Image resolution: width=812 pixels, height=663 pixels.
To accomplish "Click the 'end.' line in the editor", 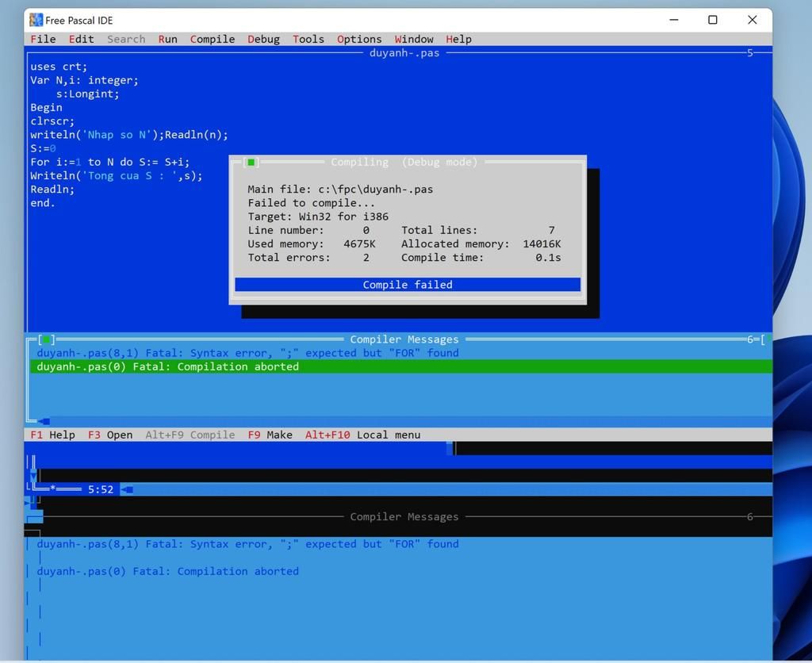I will (43, 203).
